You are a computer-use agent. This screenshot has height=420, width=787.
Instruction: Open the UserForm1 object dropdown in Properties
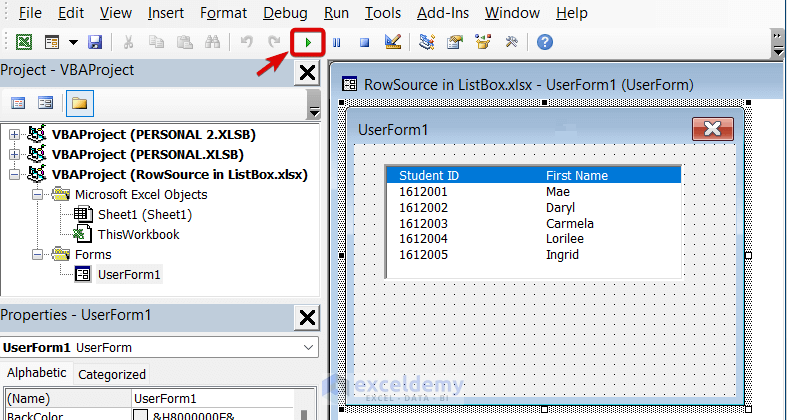click(x=308, y=348)
